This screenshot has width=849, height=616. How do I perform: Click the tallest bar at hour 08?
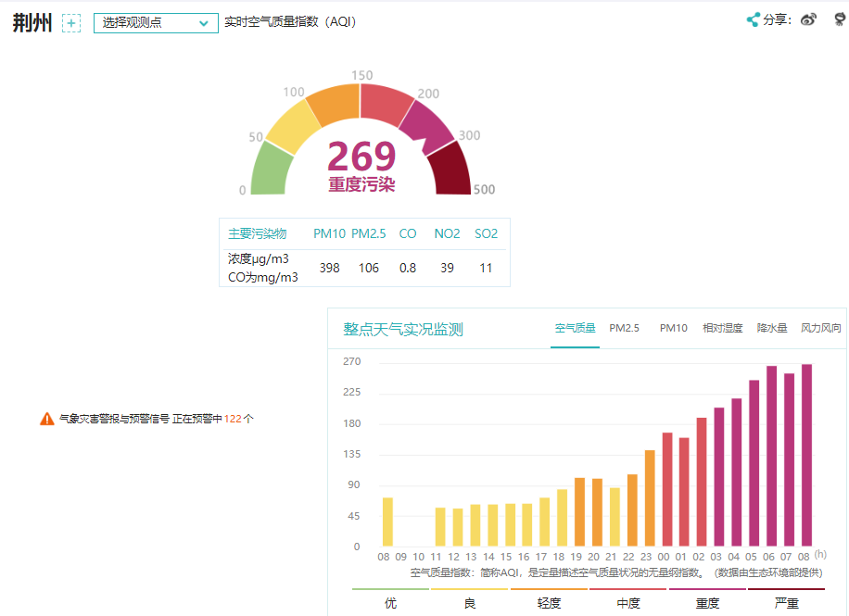click(x=805, y=454)
